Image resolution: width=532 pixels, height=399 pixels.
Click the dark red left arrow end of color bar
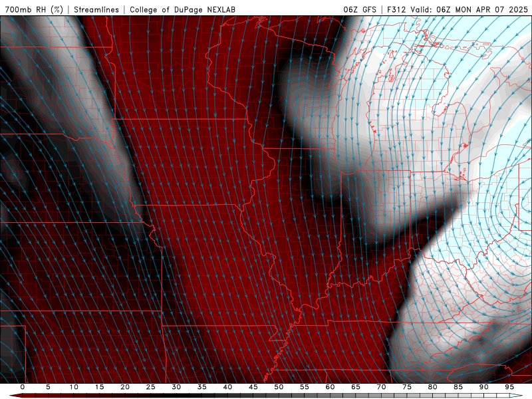click(15, 396)
